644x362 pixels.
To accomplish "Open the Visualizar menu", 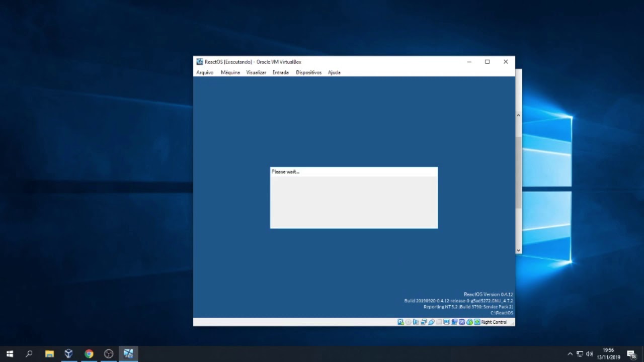I will [x=256, y=72].
